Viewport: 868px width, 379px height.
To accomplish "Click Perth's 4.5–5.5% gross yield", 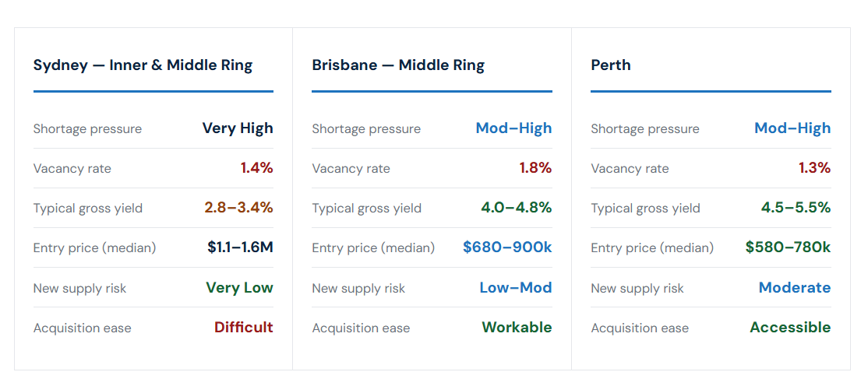I will tap(796, 208).
